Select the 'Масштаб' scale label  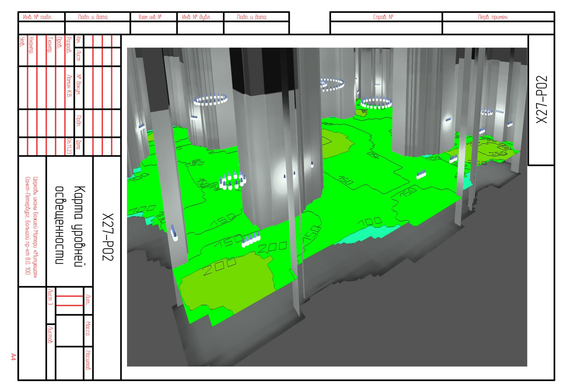[x=88, y=361]
